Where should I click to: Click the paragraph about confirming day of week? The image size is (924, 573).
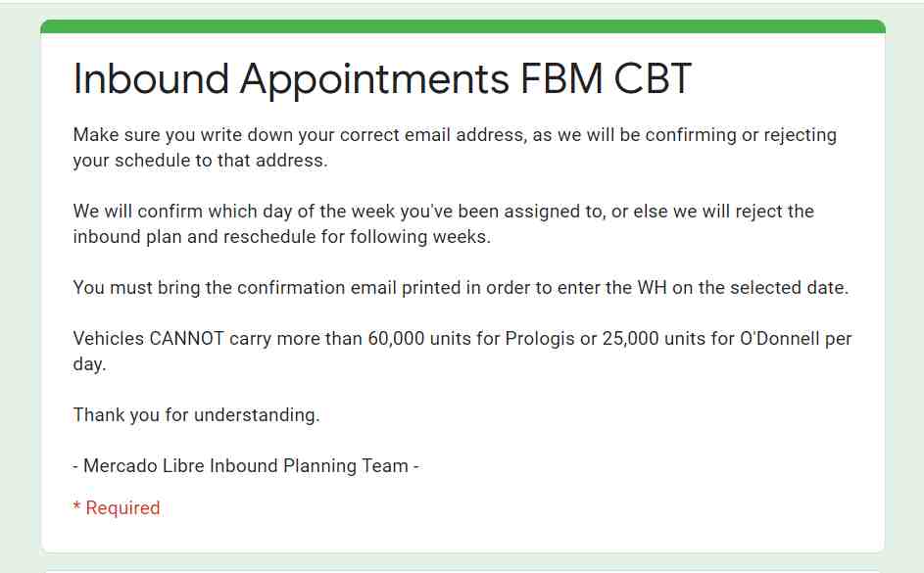click(x=443, y=223)
